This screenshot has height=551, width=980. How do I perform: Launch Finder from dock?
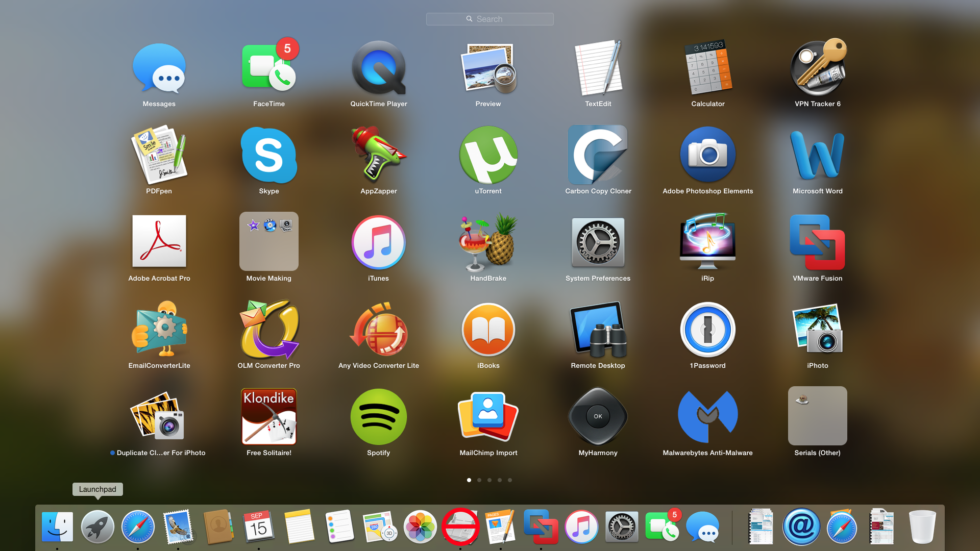point(57,527)
